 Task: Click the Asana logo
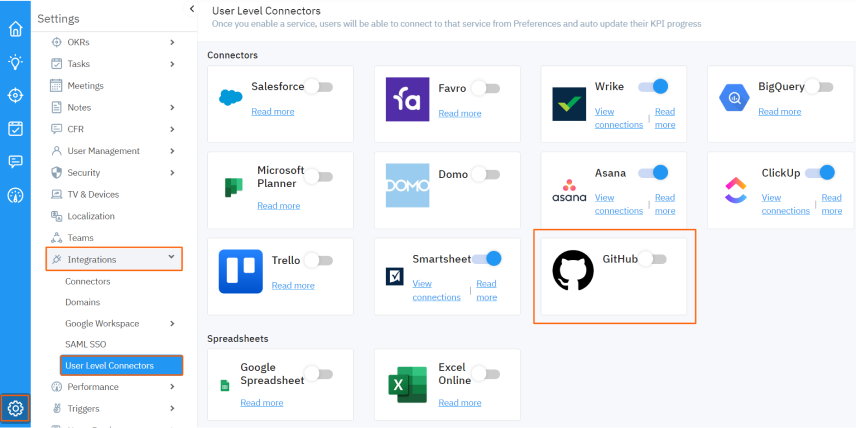coord(569,191)
